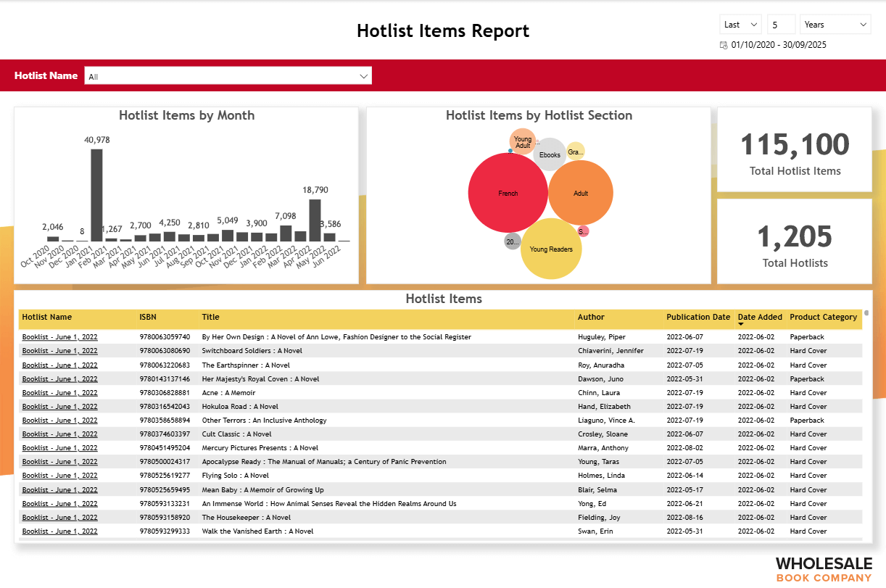Click the sort arrow under Date Added
Screen dimensions: 886x588
741,325
